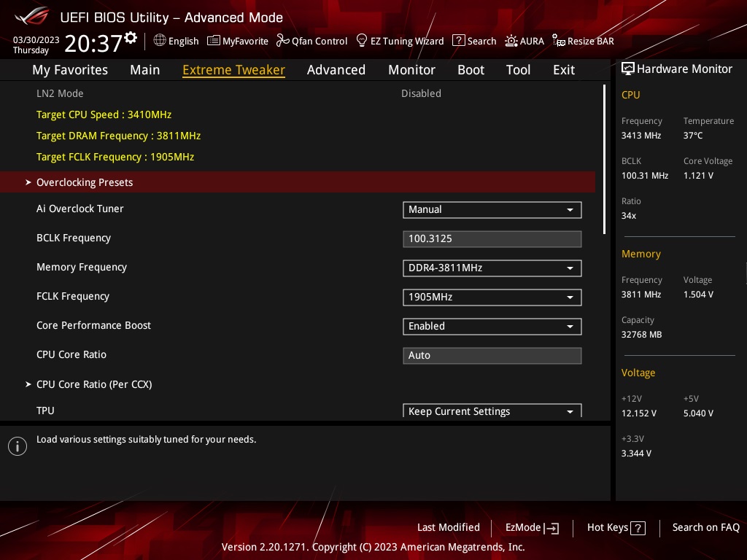Click the ROG logo icon
Image resolution: width=747 pixels, height=560 pixels.
pyautogui.click(x=31, y=17)
